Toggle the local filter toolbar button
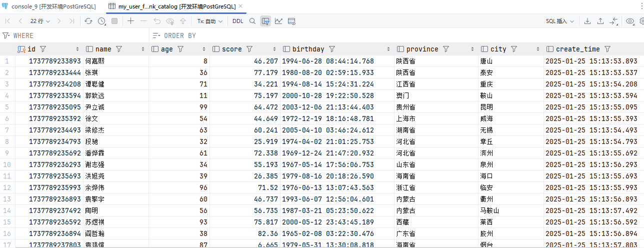The width and height of the screenshot is (644, 248). click(265, 21)
